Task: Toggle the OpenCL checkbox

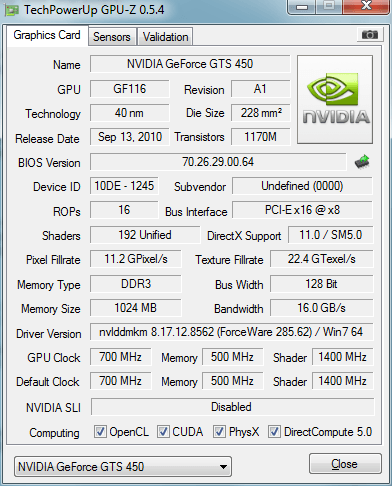Action: [100, 432]
